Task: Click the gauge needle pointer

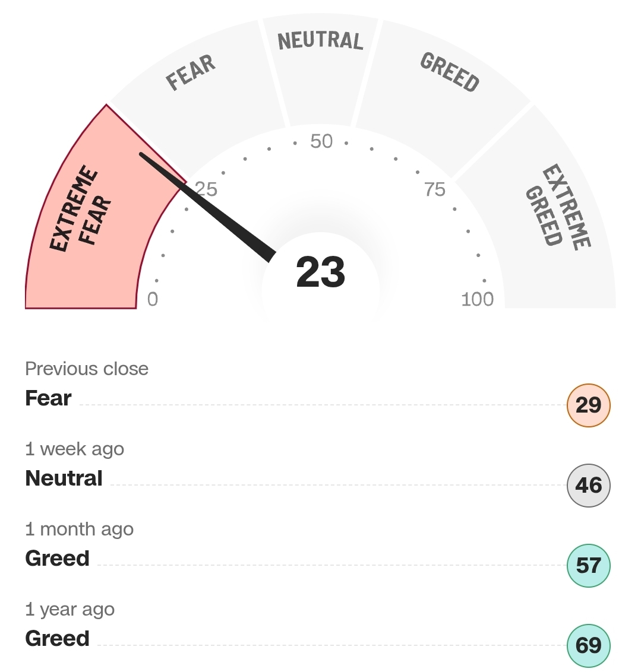Action: 208,205
